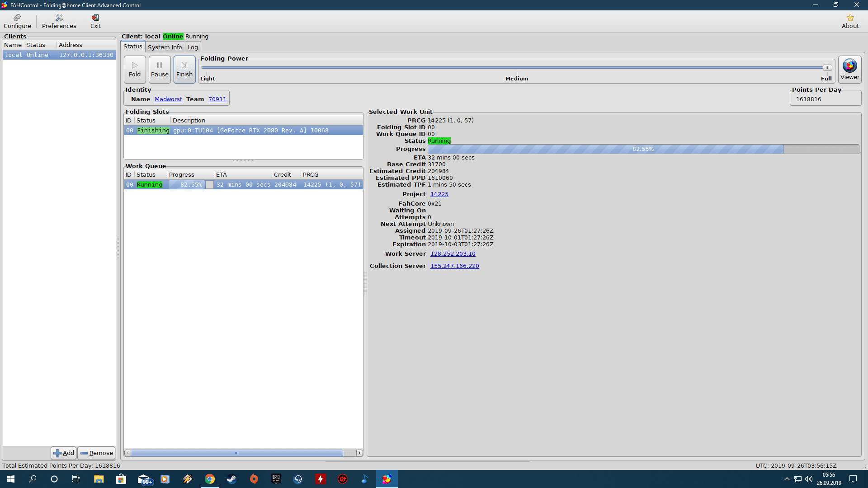Open Chrome from the taskbar
The height and width of the screenshot is (488, 868).
coord(210,479)
